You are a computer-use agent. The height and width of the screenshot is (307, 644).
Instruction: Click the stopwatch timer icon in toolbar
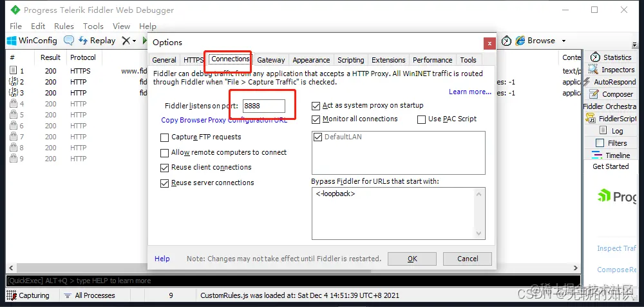click(506, 41)
